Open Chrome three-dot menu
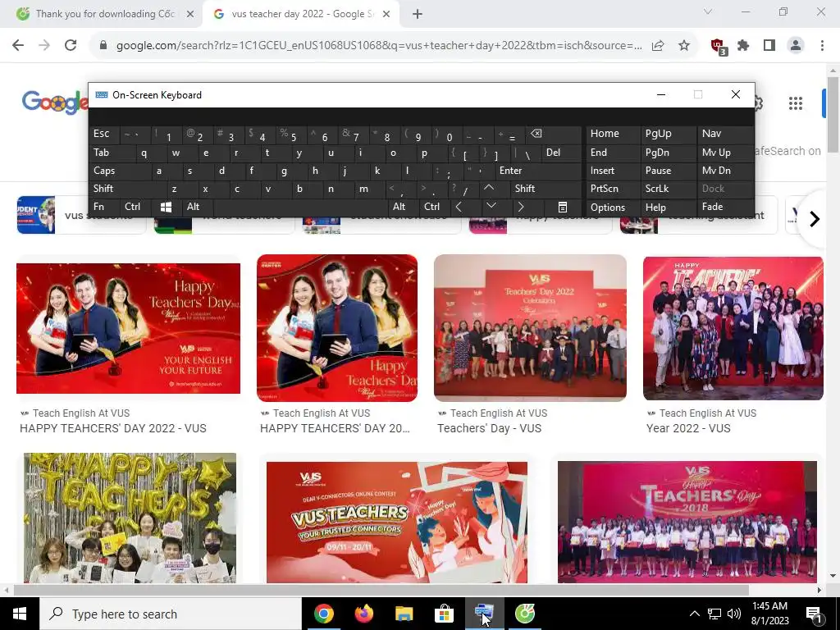Screen dimensions: 840x630 (822, 46)
